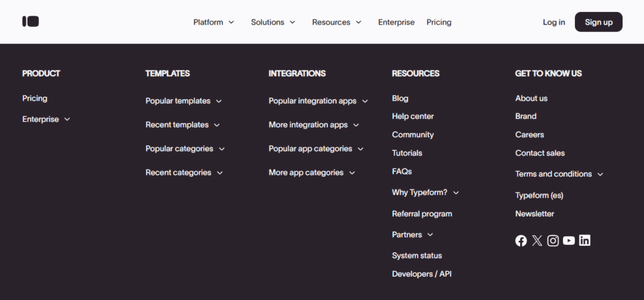Screen dimensions: 644x300
Task: Go to Pricing in top navigation
Action: [x=438, y=22]
